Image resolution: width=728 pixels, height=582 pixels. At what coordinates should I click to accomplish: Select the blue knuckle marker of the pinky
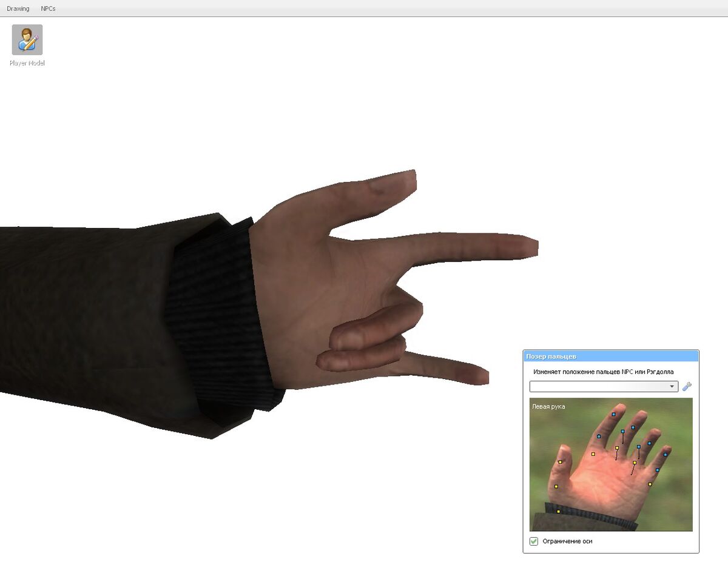pyautogui.click(x=658, y=470)
